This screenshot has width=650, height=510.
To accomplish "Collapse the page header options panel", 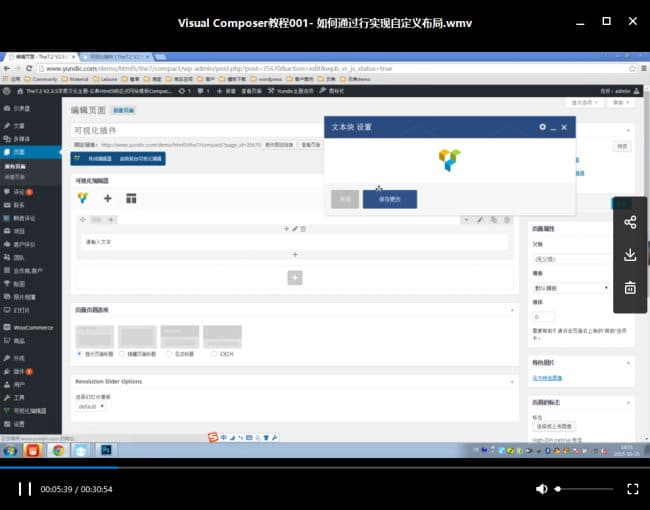I will (512, 310).
